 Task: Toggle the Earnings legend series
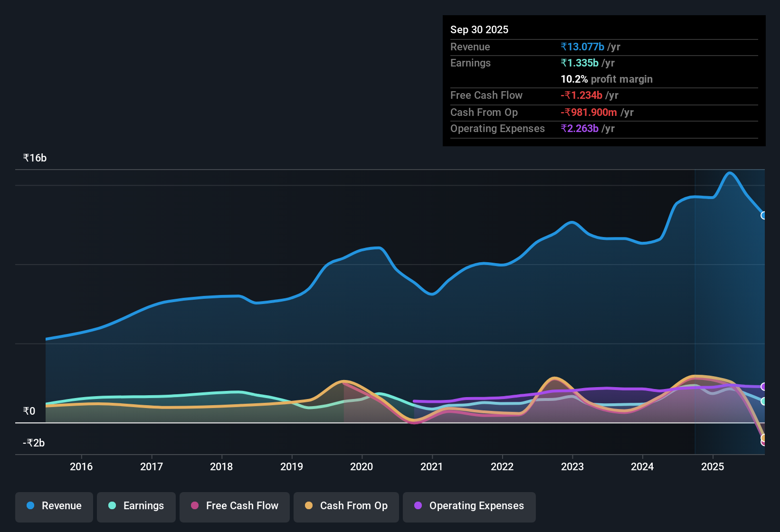point(136,506)
